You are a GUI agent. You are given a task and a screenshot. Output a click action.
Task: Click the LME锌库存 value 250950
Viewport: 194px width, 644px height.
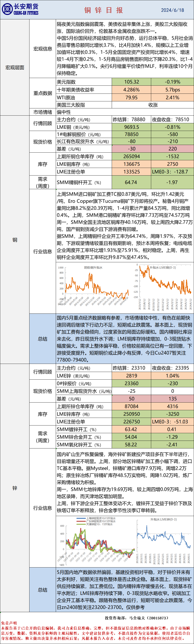pos(131,414)
